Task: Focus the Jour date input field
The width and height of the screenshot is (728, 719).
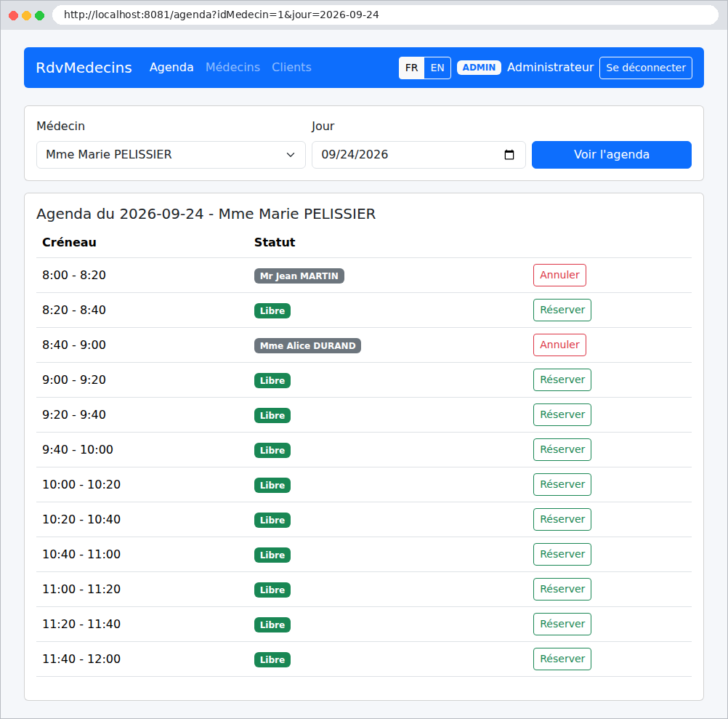Action: (418, 155)
